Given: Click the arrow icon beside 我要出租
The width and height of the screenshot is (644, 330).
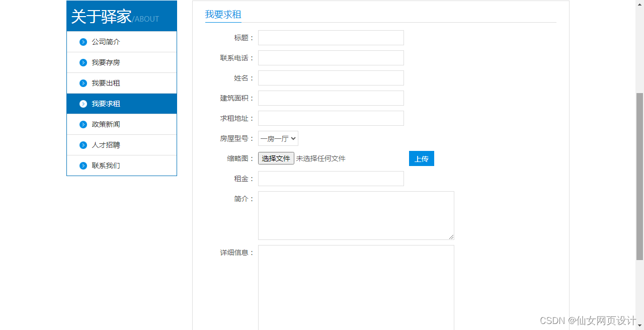Looking at the screenshot, I should tap(83, 83).
